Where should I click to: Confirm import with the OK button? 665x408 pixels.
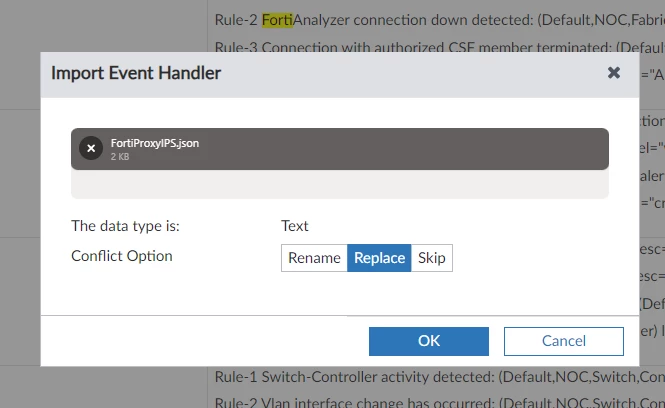pyautogui.click(x=429, y=341)
